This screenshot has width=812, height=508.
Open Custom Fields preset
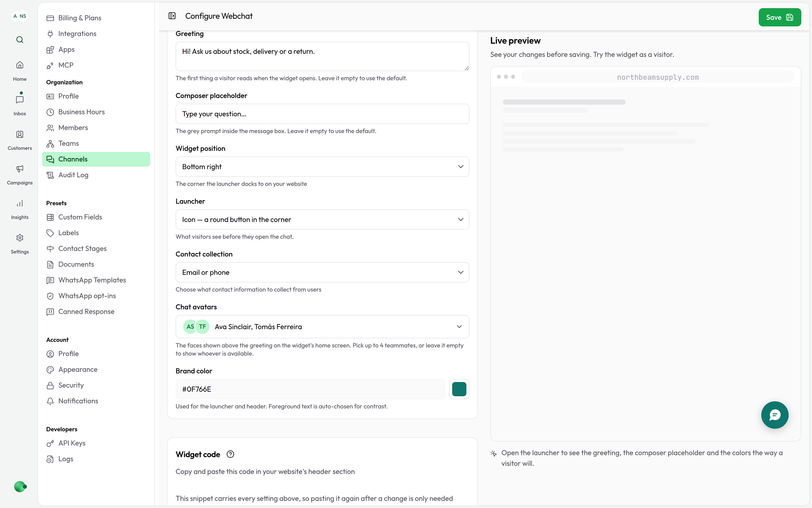coord(96,217)
